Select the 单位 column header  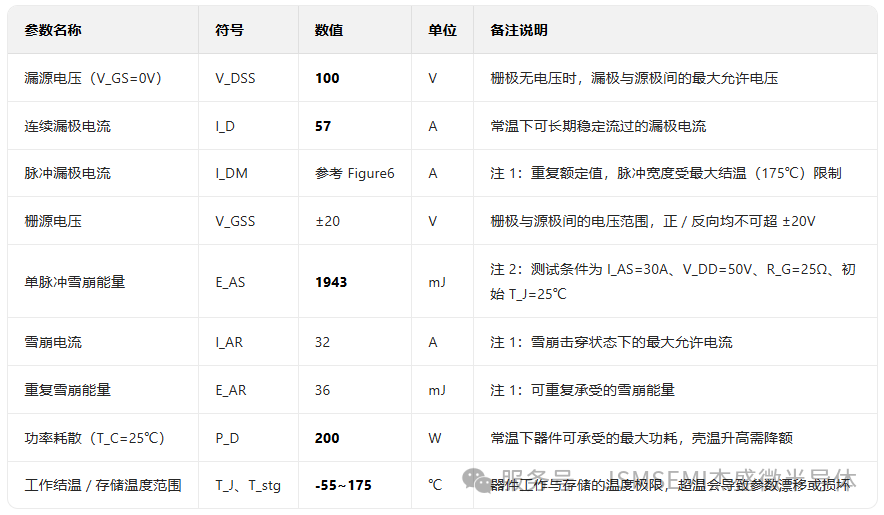point(443,30)
